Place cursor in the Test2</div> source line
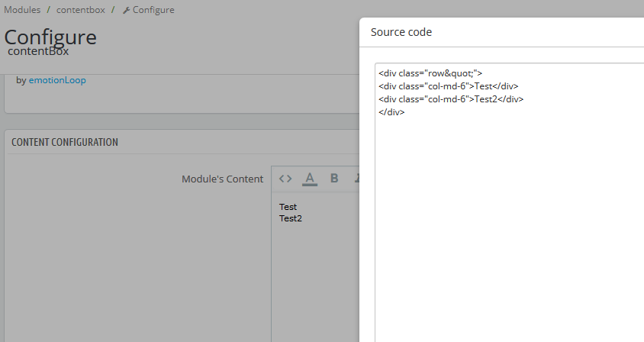 (450, 99)
